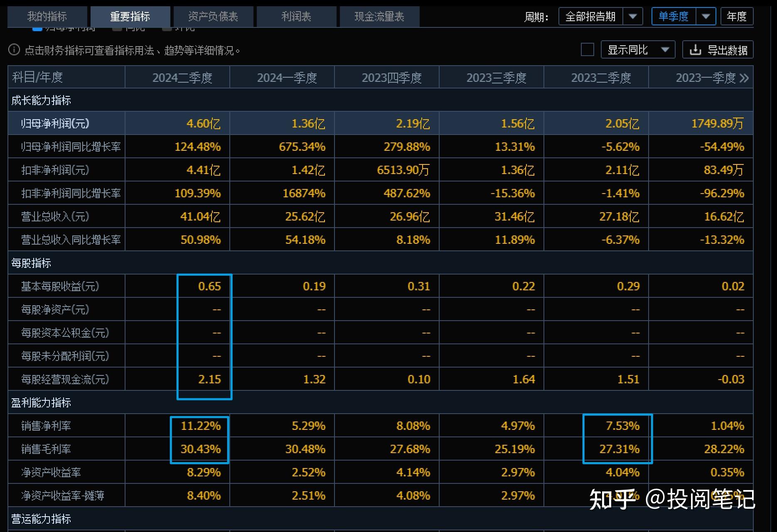Select the 基本每股收益(元) row label
Image resolution: width=777 pixels, height=532 pixels.
[60, 286]
